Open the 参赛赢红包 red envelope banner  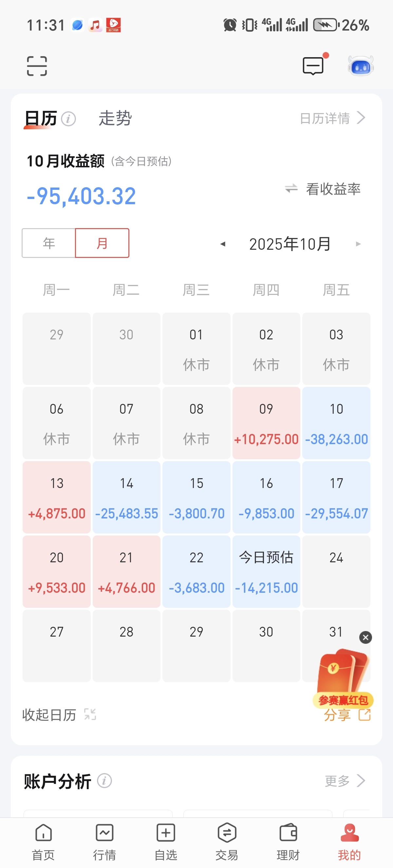click(x=343, y=678)
